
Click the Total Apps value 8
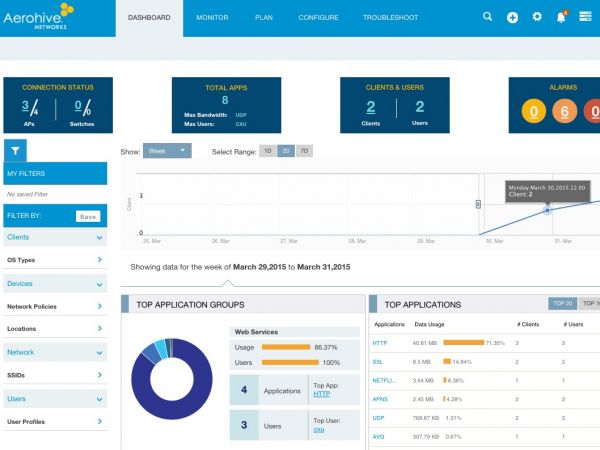click(x=225, y=100)
